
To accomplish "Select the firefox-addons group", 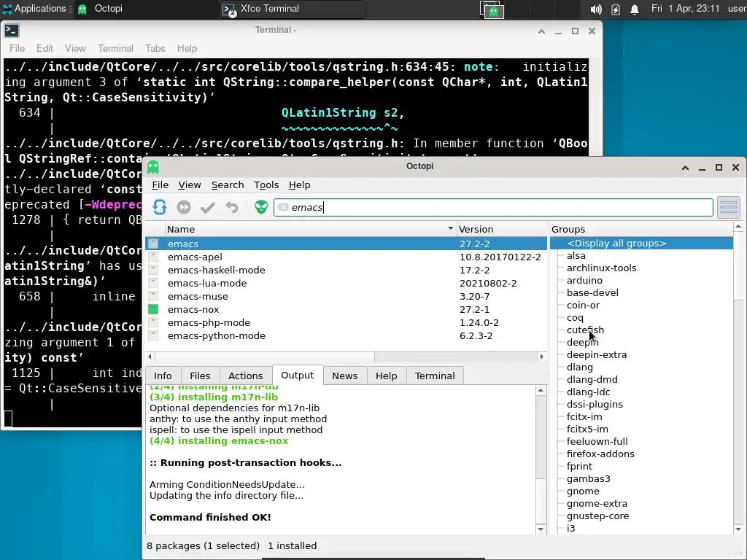I will 600,454.
